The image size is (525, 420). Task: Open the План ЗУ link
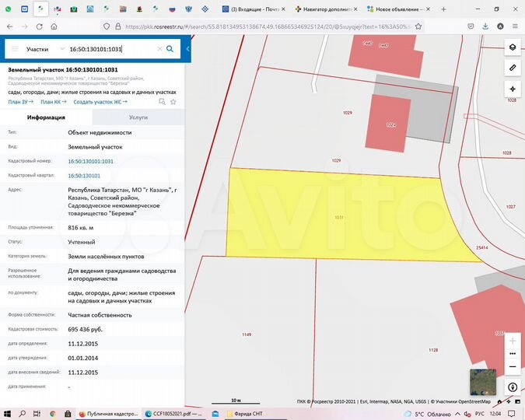(20, 102)
